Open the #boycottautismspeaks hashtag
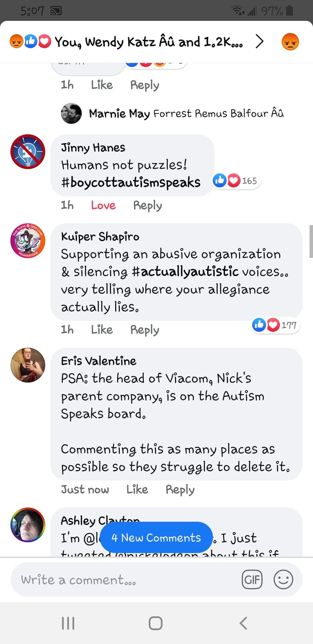313x644 pixels. click(x=131, y=182)
